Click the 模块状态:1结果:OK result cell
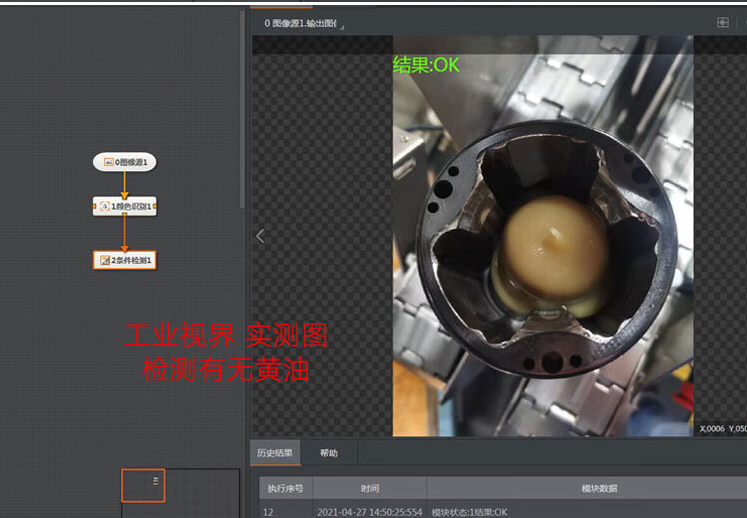 point(469,511)
